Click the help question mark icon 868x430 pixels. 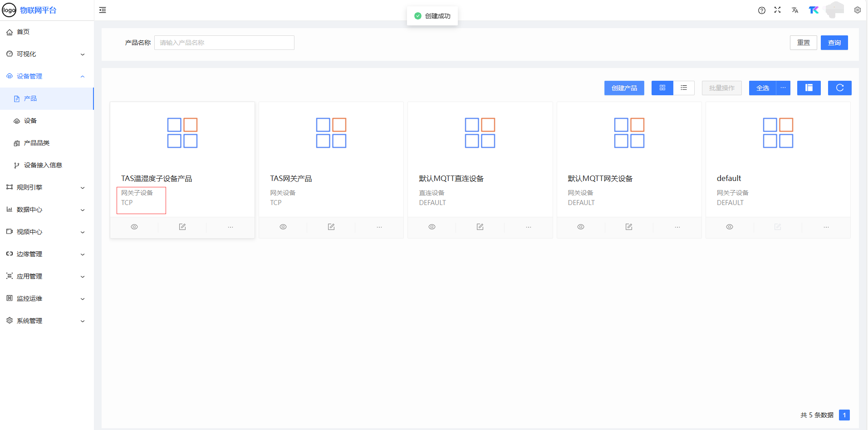tap(761, 10)
